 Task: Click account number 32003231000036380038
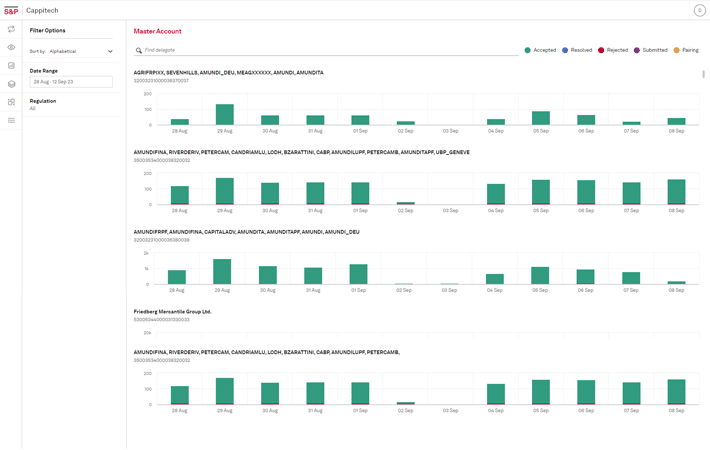[161, 240]
